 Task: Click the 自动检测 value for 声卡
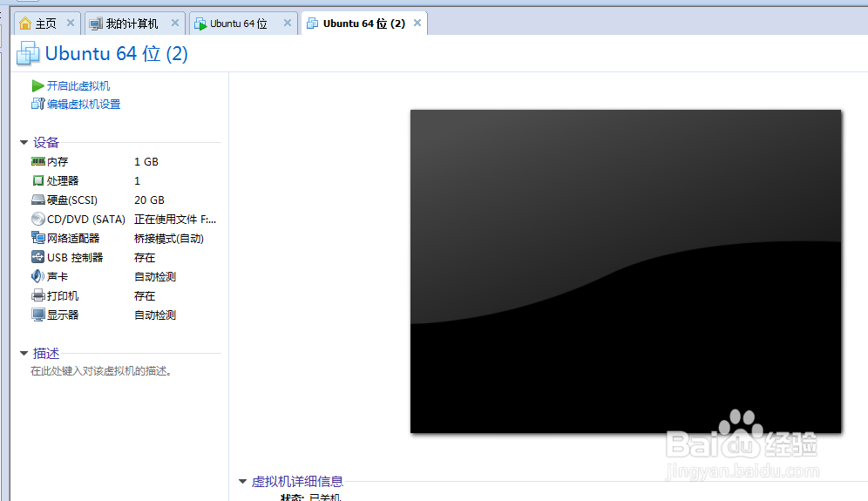pos(155,276)
